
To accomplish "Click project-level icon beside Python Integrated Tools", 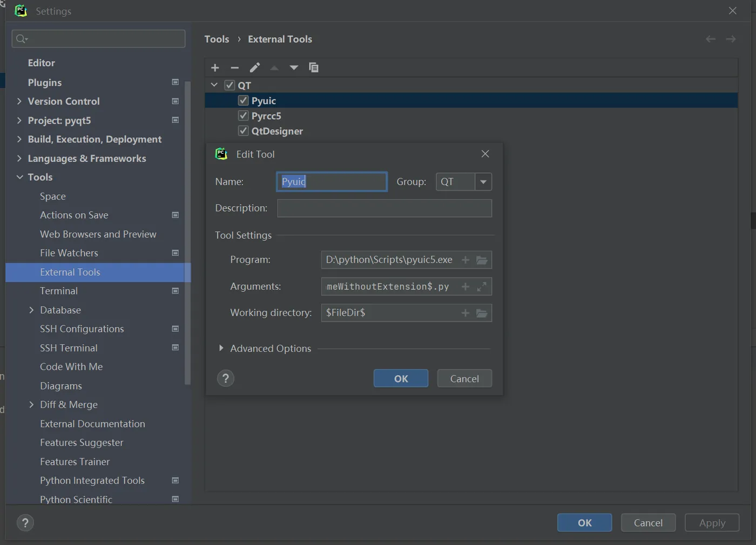I will tap(175, 480).
